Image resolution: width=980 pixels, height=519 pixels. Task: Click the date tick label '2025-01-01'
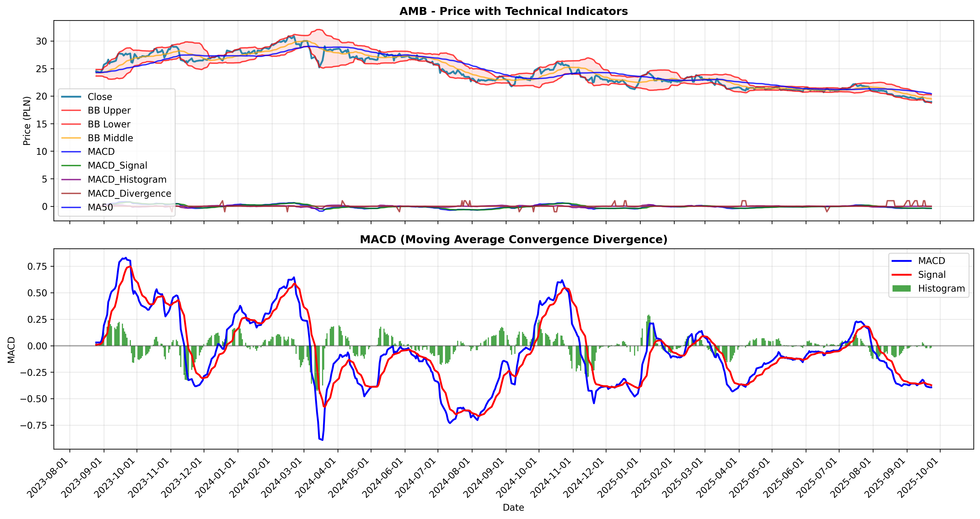coord(618,478)
